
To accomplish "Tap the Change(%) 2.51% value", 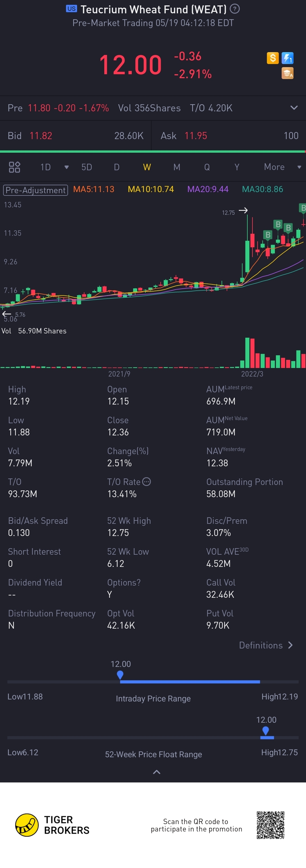I will coord(119,463).
